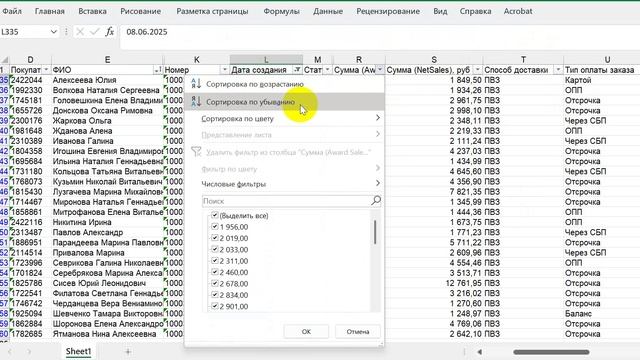The height and width of the screenshot is (360, 640).
Task: Uncheck the 2 033,00 value
Action: (x=215, y=249)
